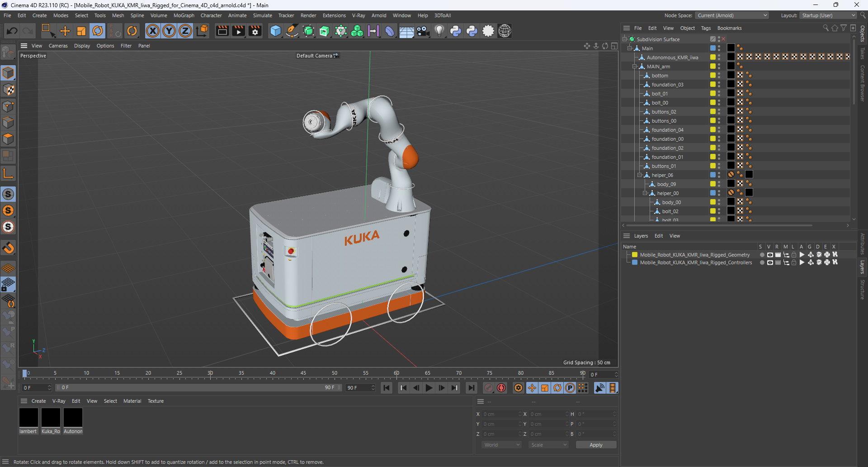Toggle Z axis lock
Viewport: 868px width, 467px height.
(185, 31)
